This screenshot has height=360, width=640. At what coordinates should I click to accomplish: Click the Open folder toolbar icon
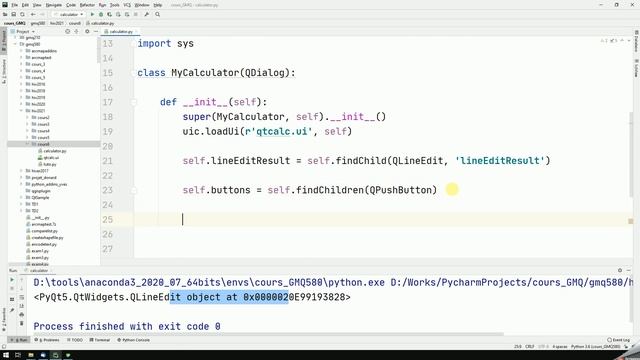click(x=5, y=14)
